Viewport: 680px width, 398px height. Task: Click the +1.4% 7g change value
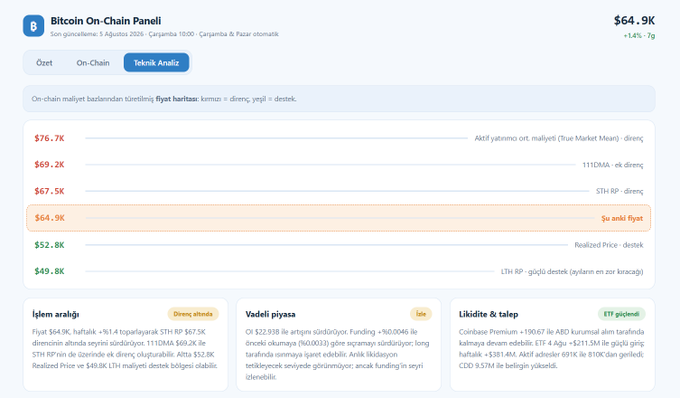pos(639,36)
